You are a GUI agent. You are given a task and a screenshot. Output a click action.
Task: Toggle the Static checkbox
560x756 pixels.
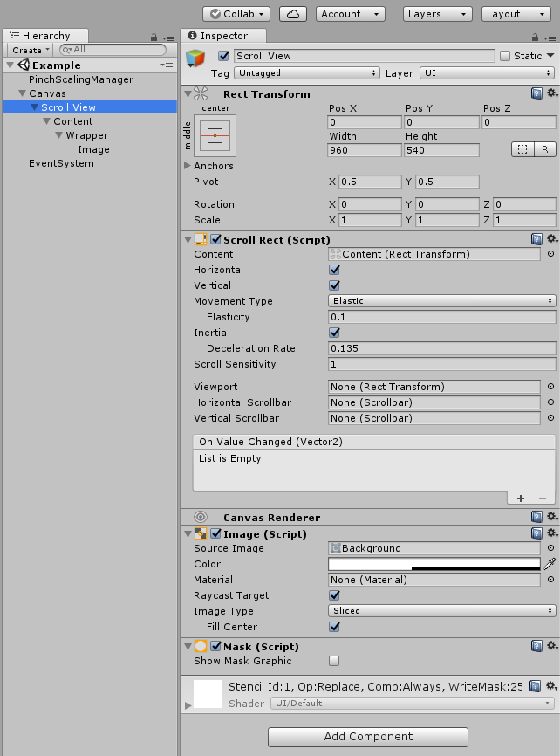pos(505,56)
